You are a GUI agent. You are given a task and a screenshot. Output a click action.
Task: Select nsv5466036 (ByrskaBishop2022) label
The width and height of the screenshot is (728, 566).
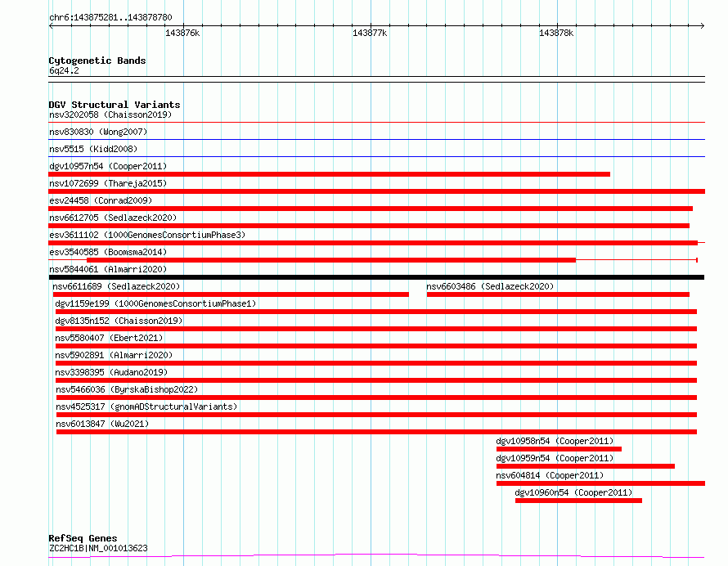point(127,389)
